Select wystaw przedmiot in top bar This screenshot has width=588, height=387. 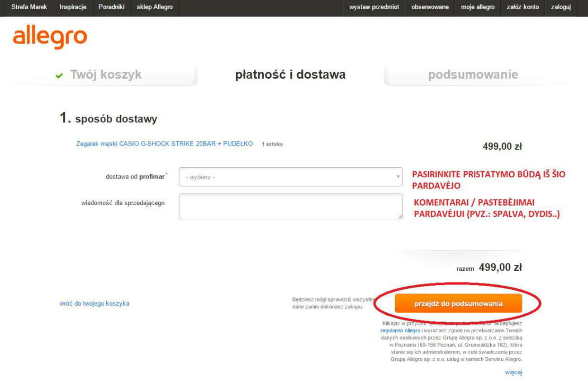click(374, 7)
